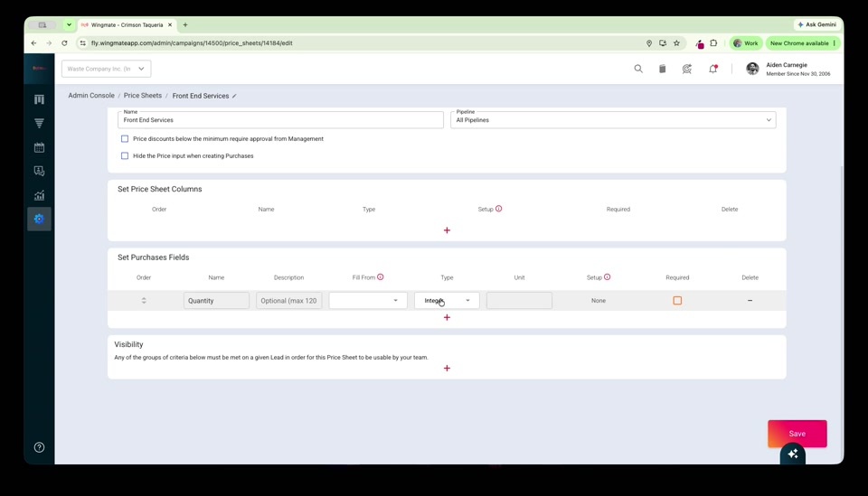Open the help question mark icon
This screenshot has height=496, width=868.
(39, 447)
